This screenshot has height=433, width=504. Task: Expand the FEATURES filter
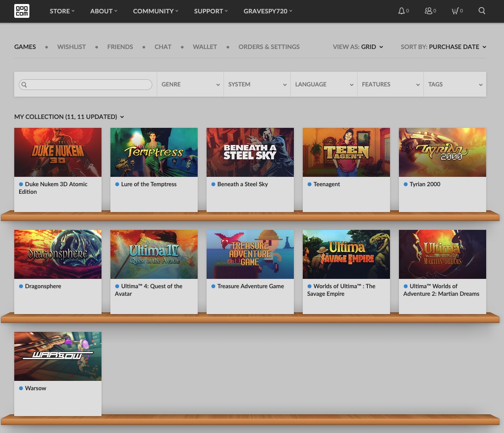click(390, 84)
